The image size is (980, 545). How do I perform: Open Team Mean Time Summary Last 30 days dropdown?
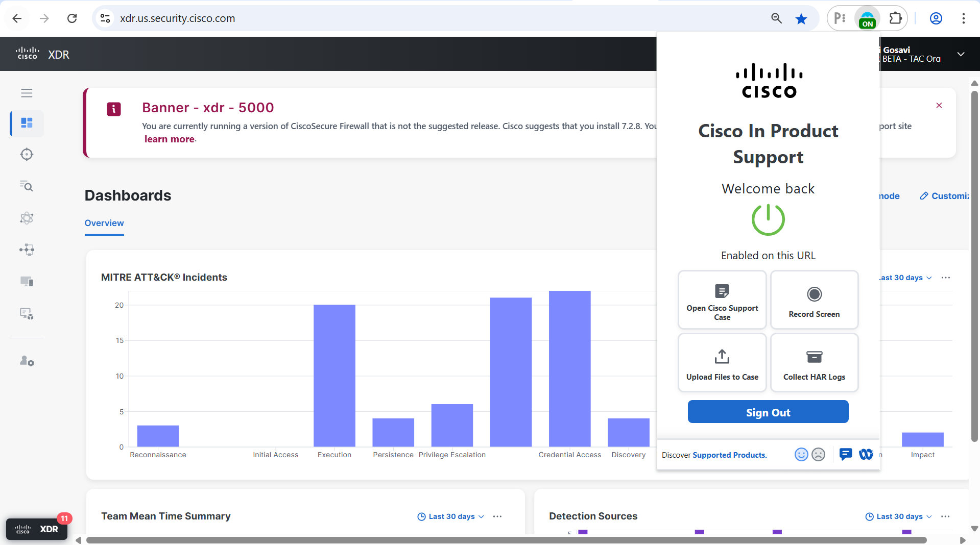pyautogui.click(x=450, y=516)
